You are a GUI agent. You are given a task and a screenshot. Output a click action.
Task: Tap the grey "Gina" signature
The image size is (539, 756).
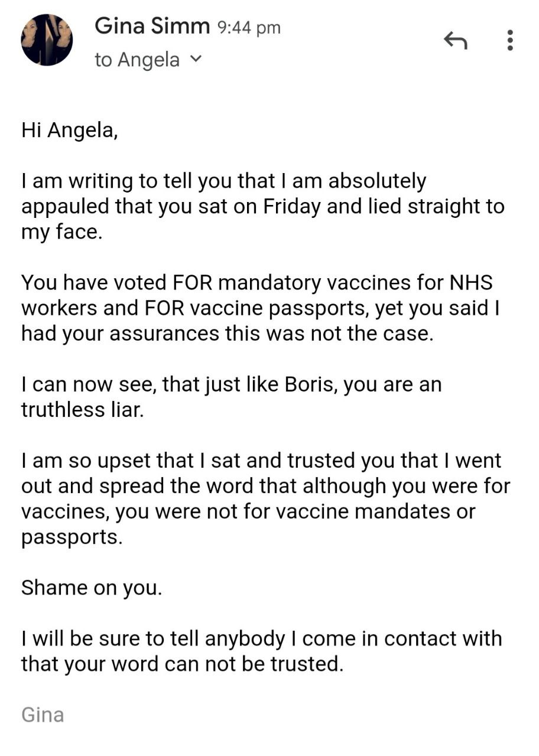coord(43,715)
